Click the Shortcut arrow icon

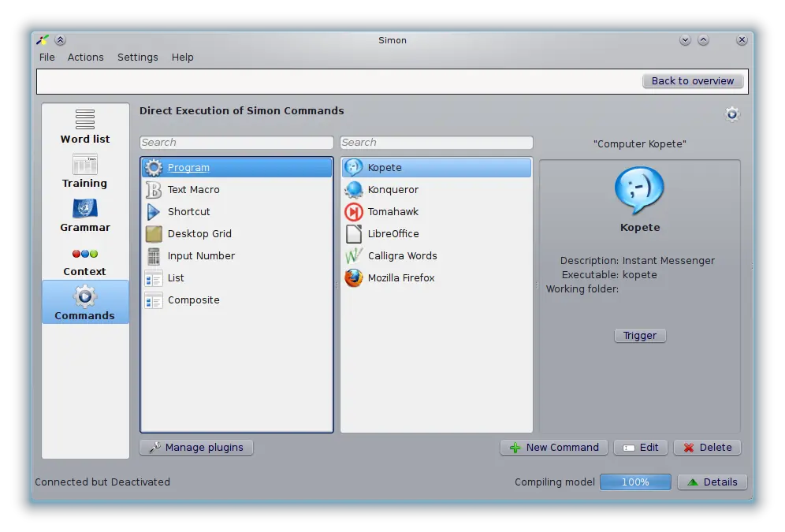pyautogui.click(x=154, y=212)
